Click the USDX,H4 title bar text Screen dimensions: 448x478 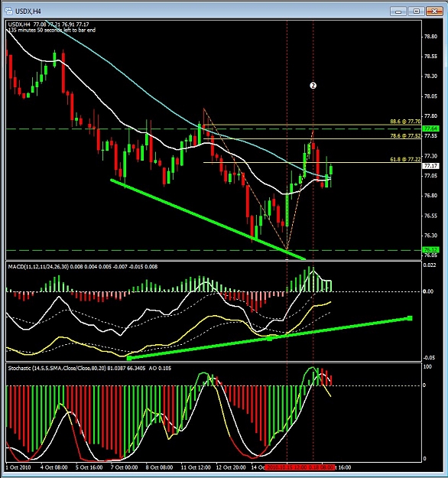coord(28,11)
